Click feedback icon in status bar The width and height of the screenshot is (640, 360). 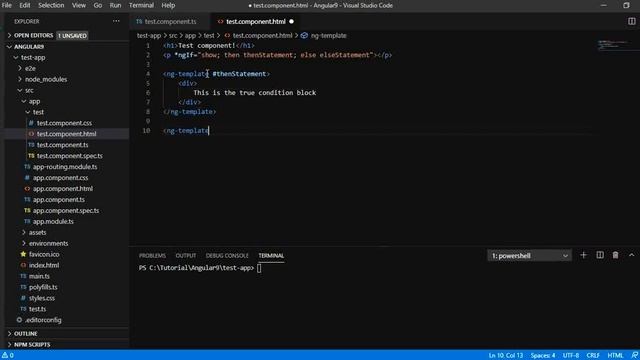tap(635, 355)
